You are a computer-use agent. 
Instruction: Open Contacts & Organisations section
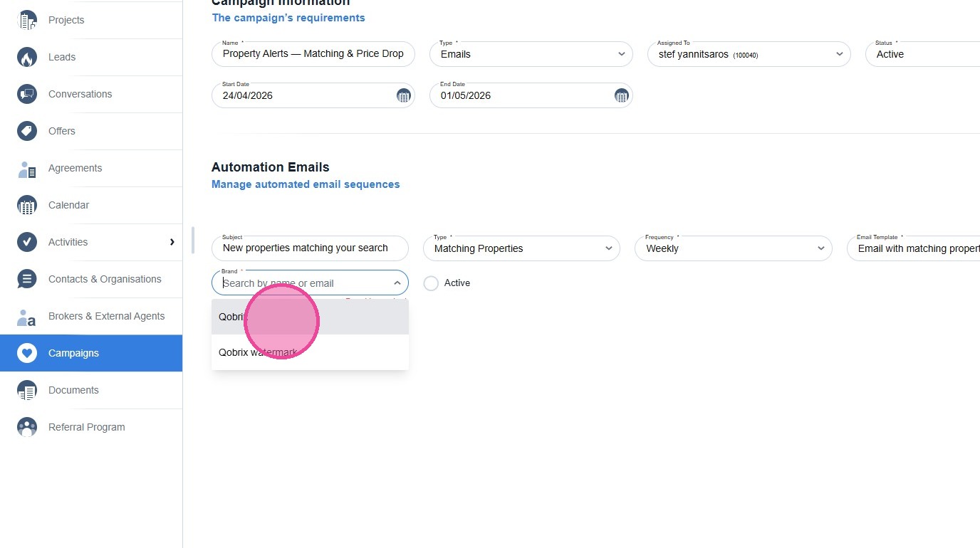coord(105,279)
